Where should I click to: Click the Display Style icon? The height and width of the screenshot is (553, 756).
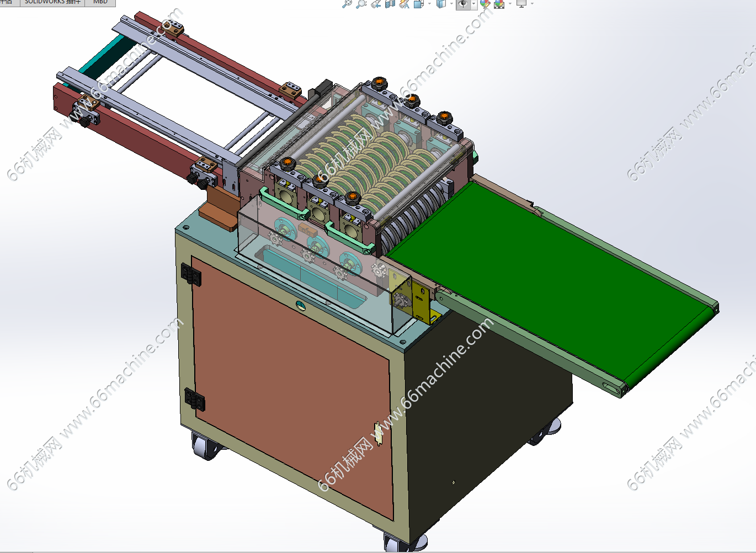pos(440,3)
